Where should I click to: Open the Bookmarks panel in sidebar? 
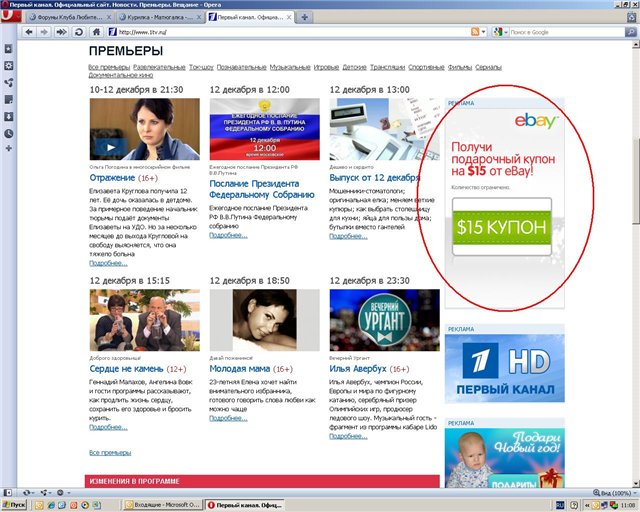point(8,49)
